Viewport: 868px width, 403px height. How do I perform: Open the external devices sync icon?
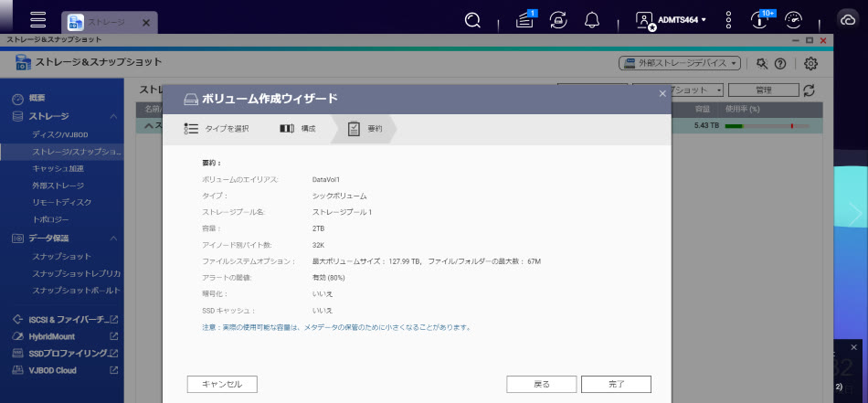point(558,20)
